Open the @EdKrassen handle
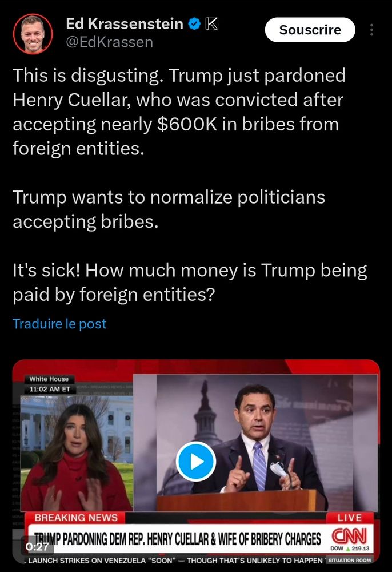The width and height of the screenshot is (392, 572). pyautogui.click(x=109, y=42)
